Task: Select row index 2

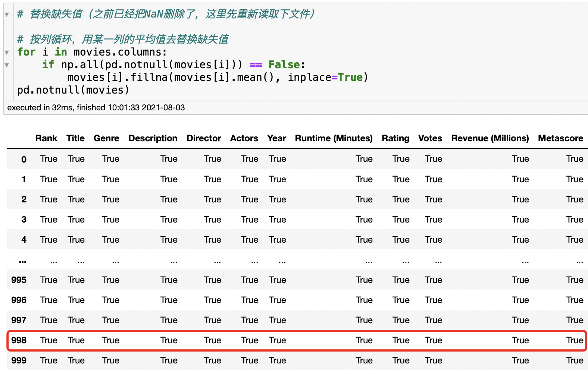Action: point(24,199)
